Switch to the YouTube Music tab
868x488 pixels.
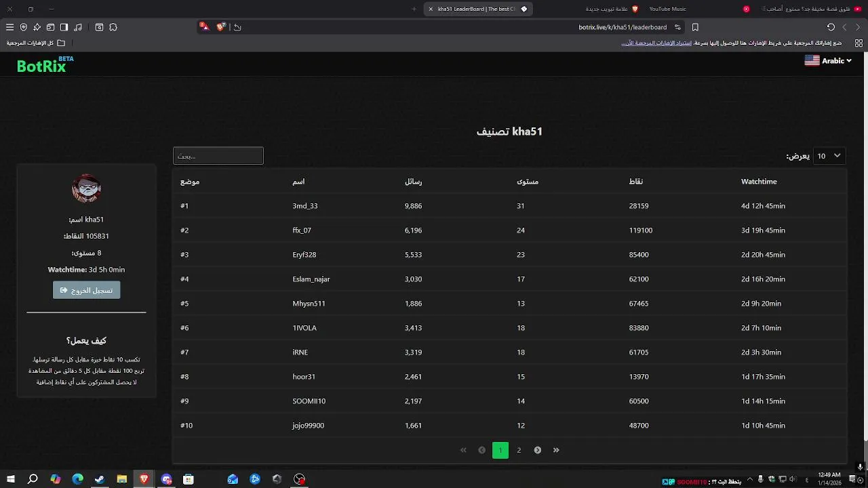click(667, 9)
